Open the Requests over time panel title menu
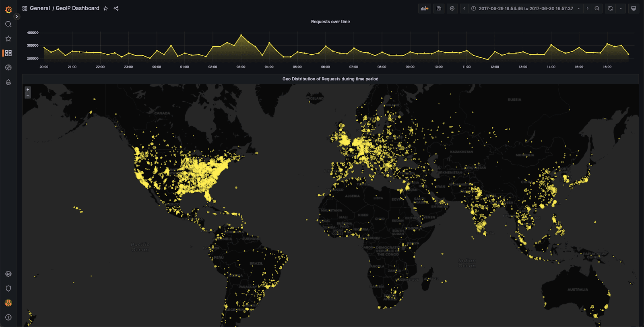Viewport: 644px width, 327px height. point(330,22)
